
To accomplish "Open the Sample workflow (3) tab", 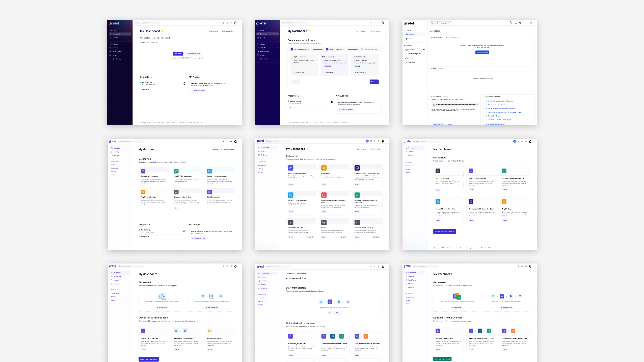I will [x=452, y=37].
